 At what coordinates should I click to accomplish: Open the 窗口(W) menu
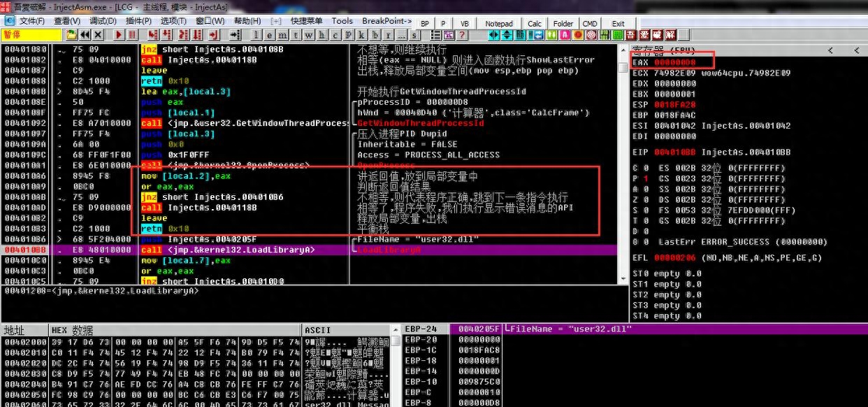pyautogui.click(x=210, y=21)
